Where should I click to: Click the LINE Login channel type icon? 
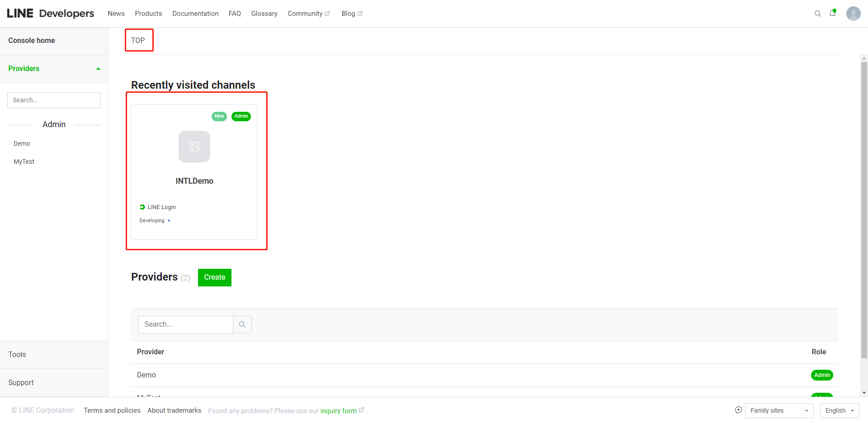[x=142, y=207]
